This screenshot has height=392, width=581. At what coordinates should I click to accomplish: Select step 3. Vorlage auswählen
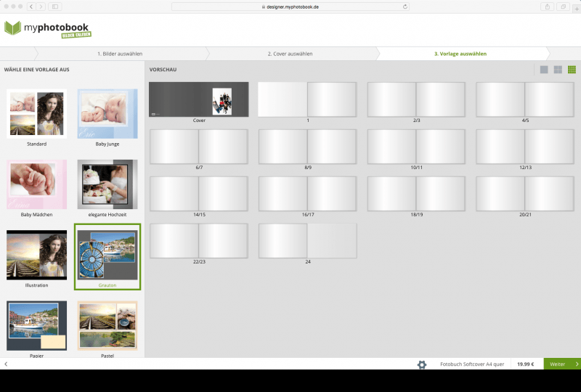(460, 54)
